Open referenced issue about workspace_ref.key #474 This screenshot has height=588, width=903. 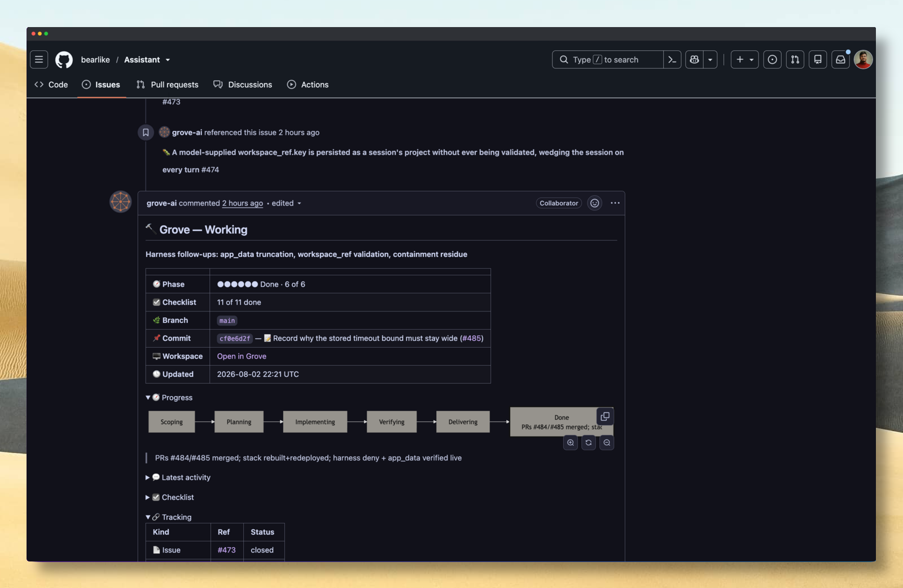click(x=393, y=161)
